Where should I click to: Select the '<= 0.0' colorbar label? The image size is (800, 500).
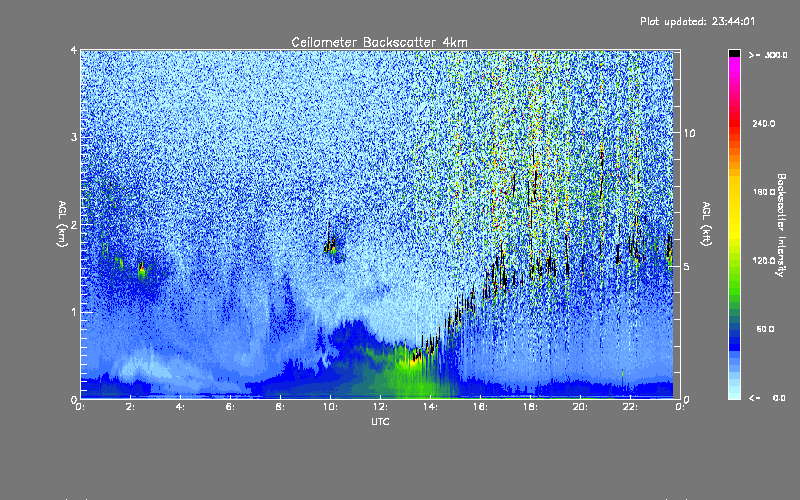coord(767,398)
